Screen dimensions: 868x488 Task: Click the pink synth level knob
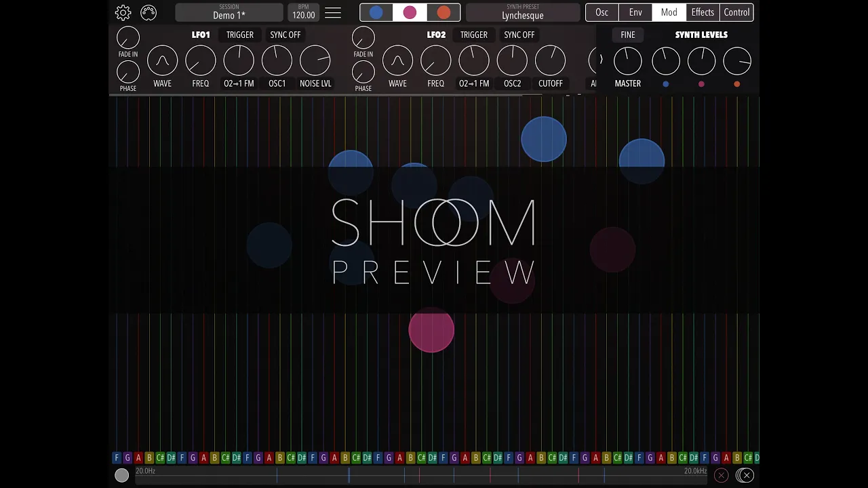point(701,61)
